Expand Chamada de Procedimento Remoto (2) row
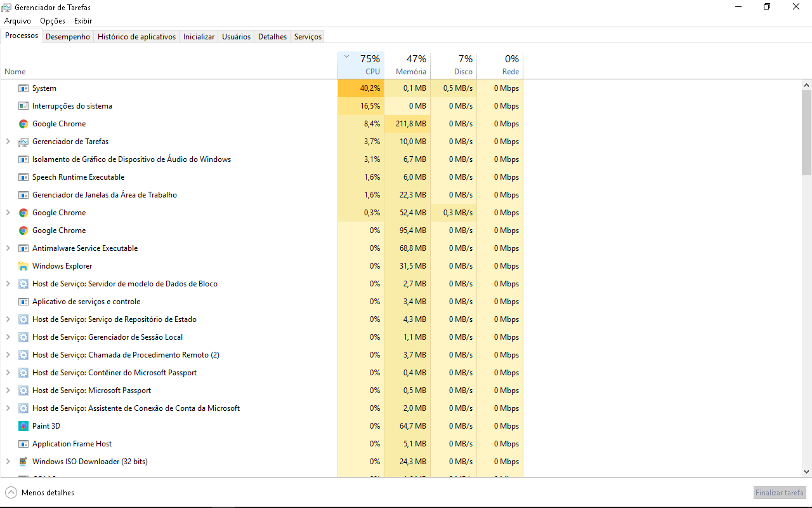The height and width of the screenshot is (508, 812). [8, 355]
